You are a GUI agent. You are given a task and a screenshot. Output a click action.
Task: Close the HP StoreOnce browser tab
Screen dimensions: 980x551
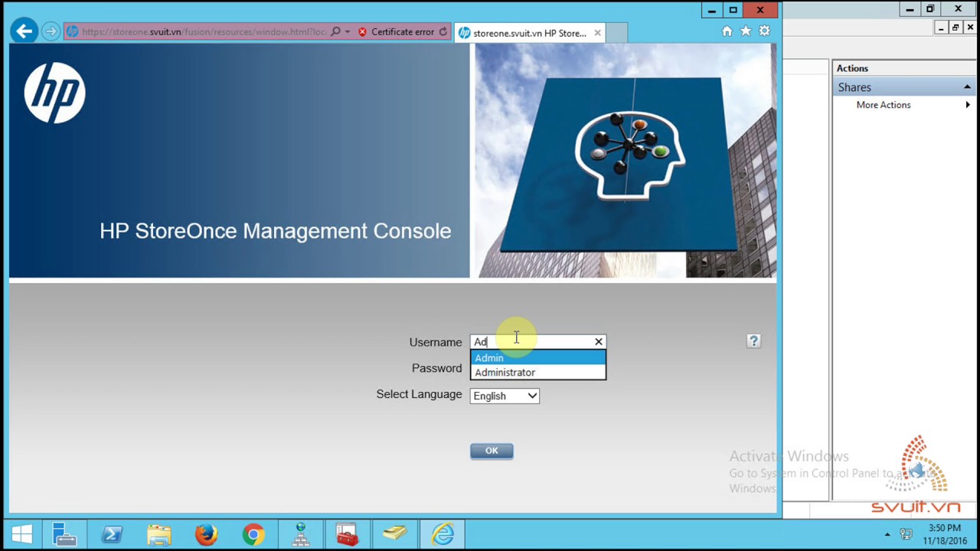(597, 33)
